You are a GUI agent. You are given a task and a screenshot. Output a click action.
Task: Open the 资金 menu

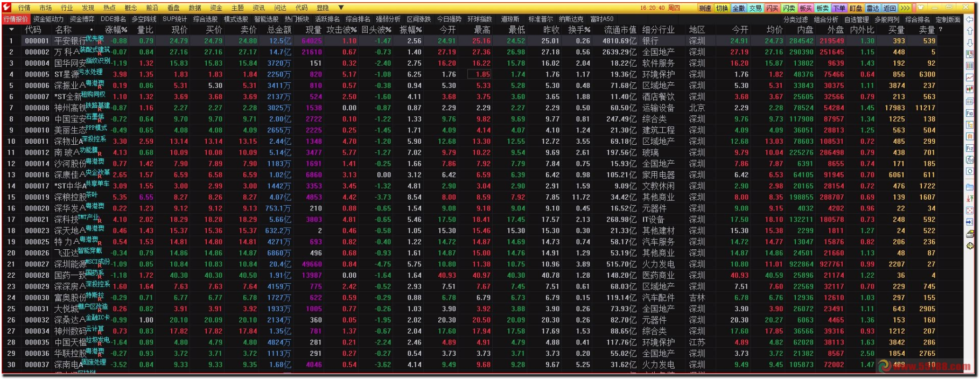(216, 8)
